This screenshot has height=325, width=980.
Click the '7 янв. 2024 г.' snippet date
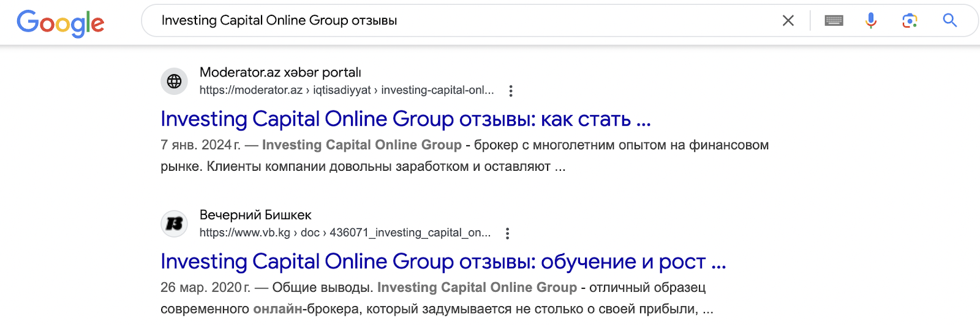[x=200, y=145]
